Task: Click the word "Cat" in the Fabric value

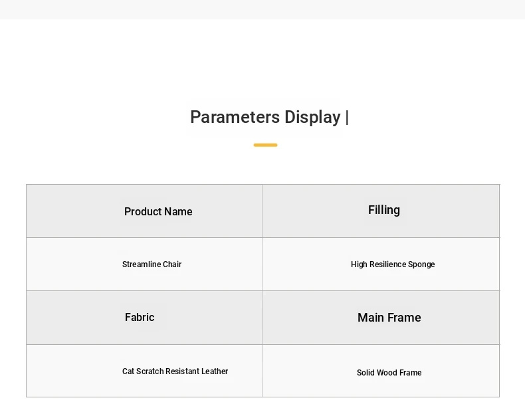Action: (x=128, y=371)
